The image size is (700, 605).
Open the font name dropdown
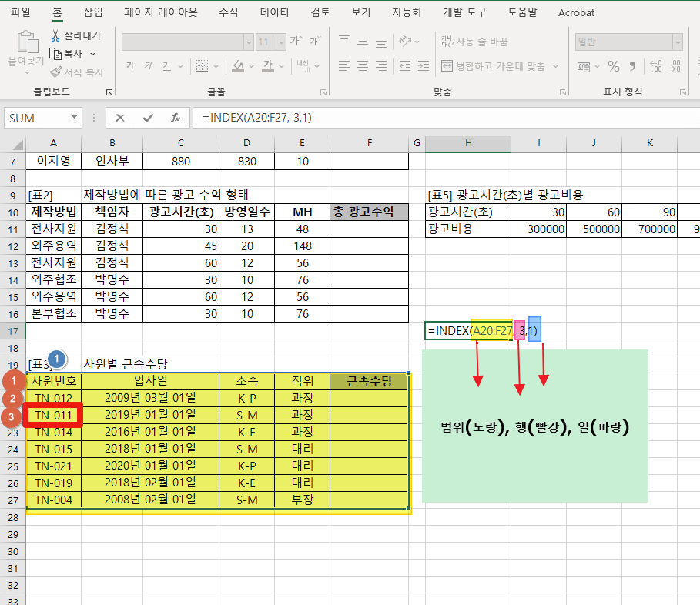249,42
